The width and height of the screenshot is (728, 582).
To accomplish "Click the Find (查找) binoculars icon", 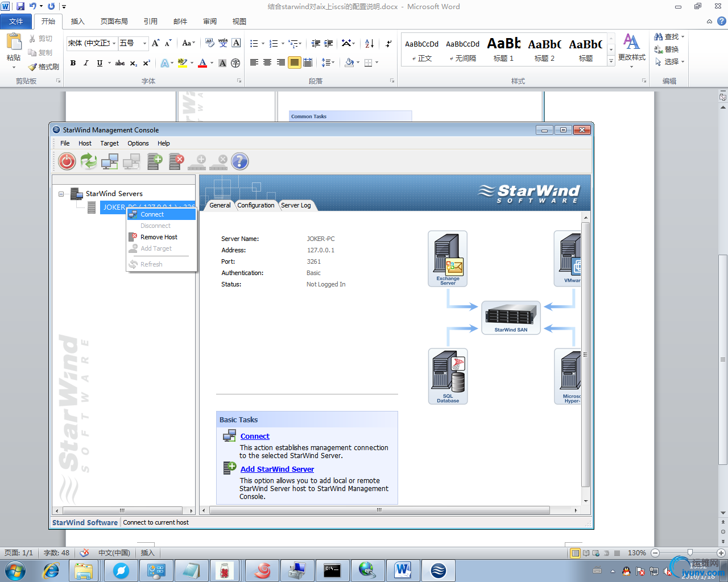I will [x=659, y=36].
